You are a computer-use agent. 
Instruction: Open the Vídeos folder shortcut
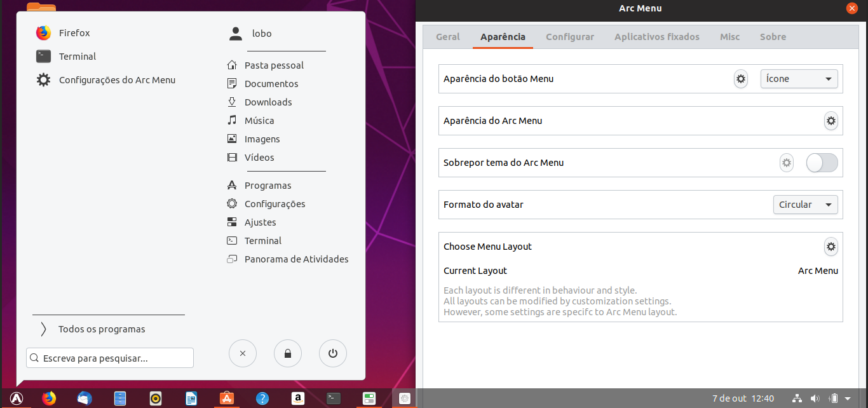click(x=261, y=157)
